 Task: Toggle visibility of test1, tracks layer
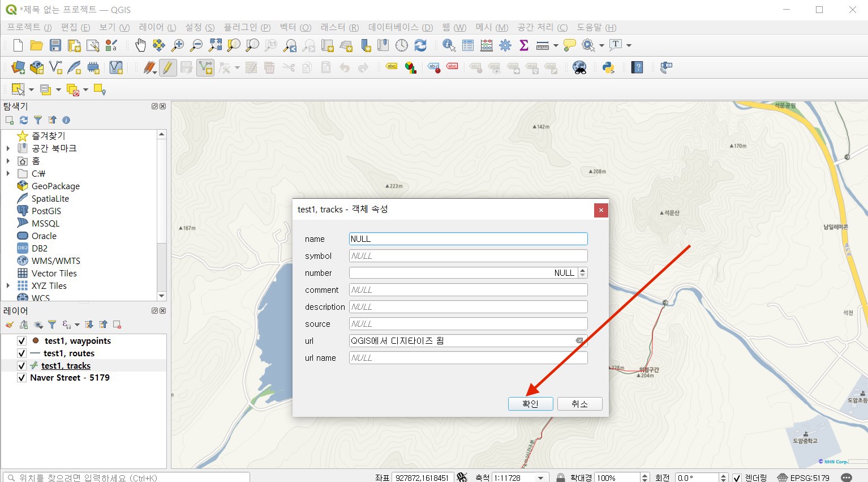tap(22, 366)
